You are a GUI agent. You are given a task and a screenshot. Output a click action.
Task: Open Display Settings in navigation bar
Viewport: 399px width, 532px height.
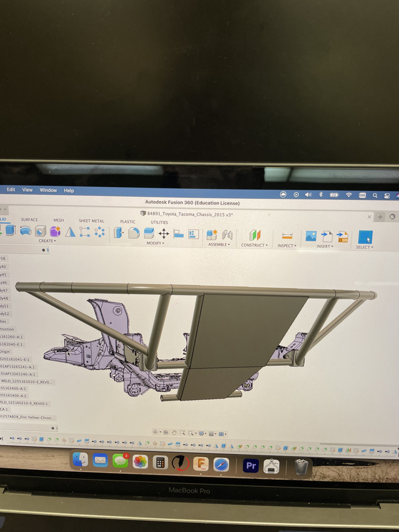click(202, 433)
